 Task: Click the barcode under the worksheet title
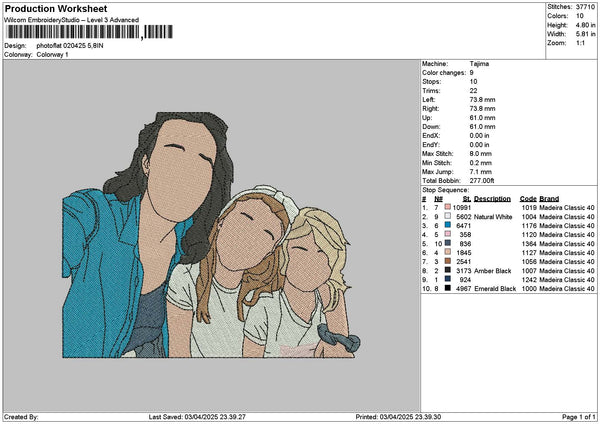pos(90,32)
